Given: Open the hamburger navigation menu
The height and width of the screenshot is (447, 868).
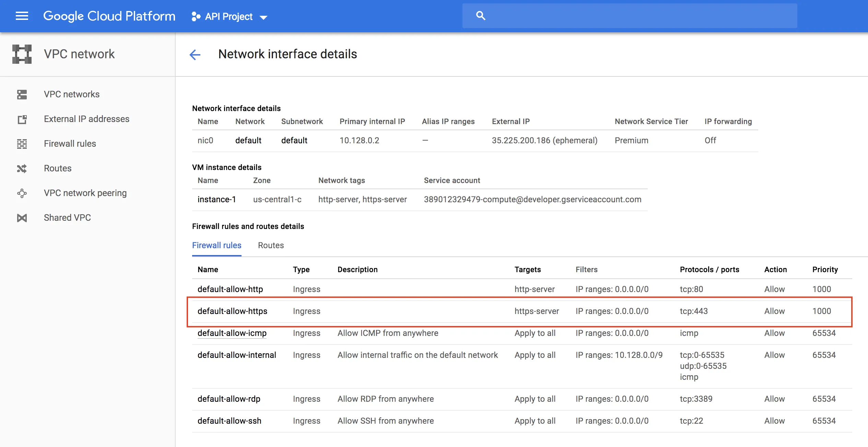Looking at the screenshot, I should point(22,16).
